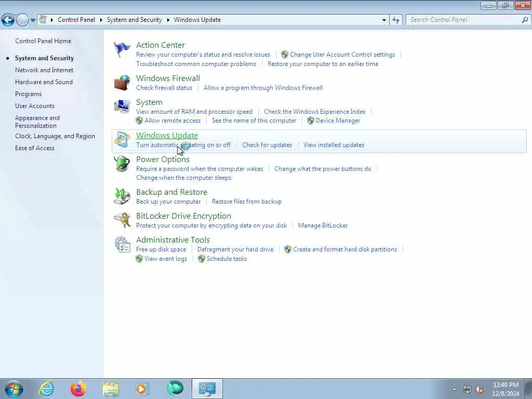Image resolution: width=532 pixels, height=399 pixels.
Task: Click the Back navigation arrow button
Action: tap(8, 20)
